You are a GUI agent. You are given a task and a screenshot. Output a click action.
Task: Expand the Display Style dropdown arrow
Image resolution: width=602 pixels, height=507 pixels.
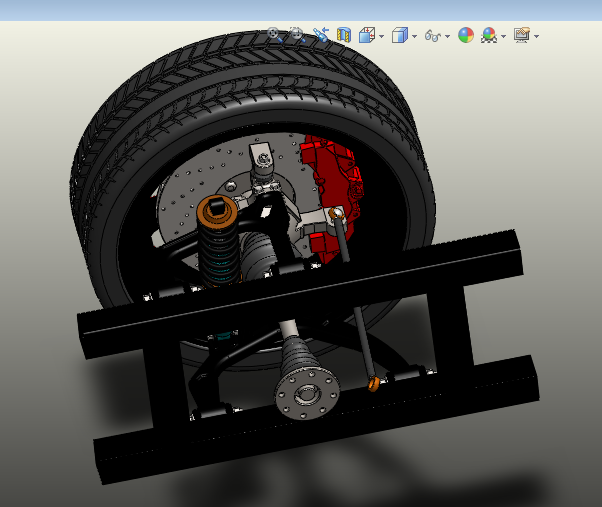[414, 36]
